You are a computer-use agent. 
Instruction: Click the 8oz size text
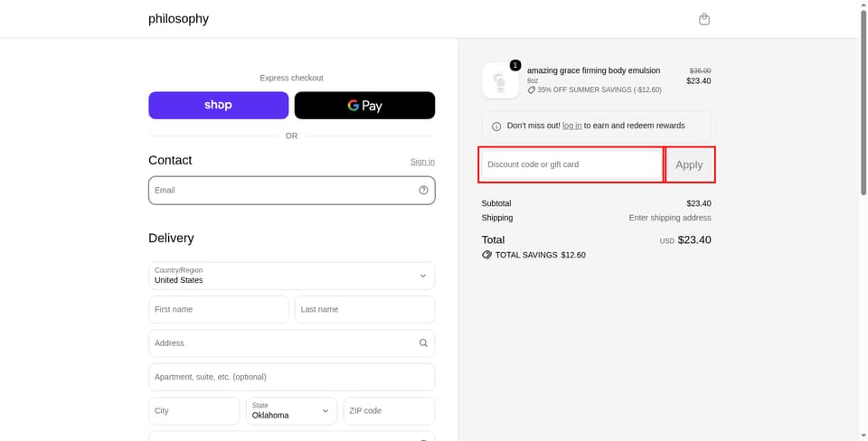coord(533,80)
